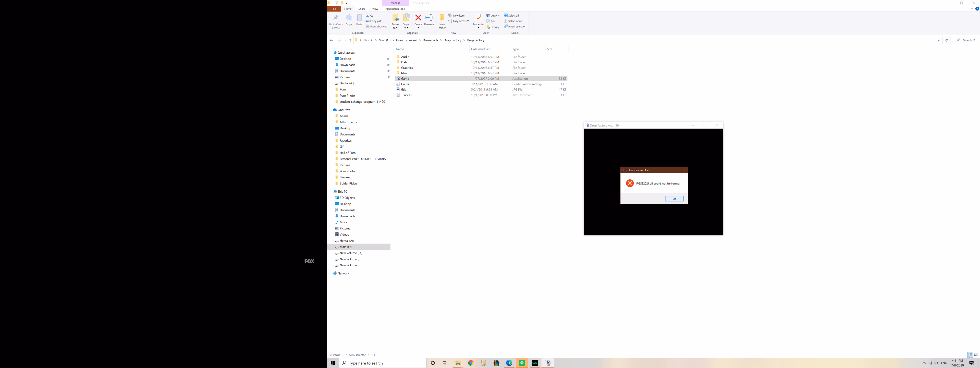
Task: Switch to large thumbnails view toggle
Action: click(976, 355)
